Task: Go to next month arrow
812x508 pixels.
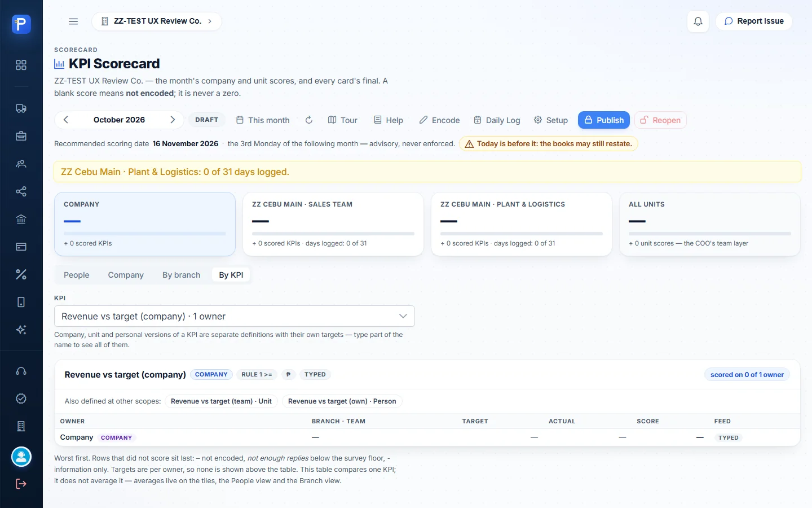Action: [173, 120]
